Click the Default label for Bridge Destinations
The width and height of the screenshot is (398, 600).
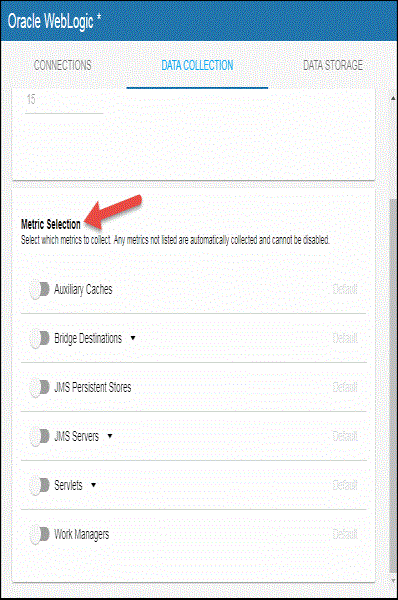(345, 338)
